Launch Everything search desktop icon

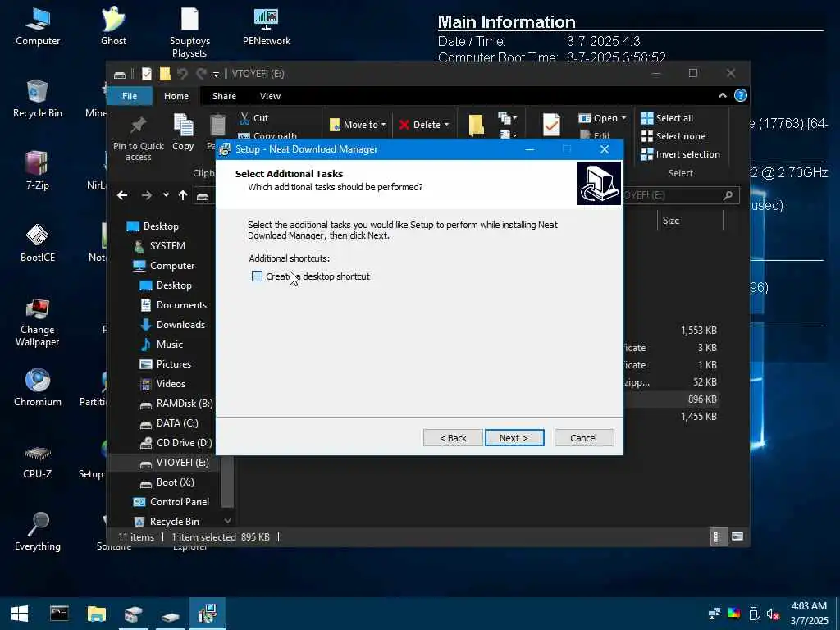(x=38, y=532)
